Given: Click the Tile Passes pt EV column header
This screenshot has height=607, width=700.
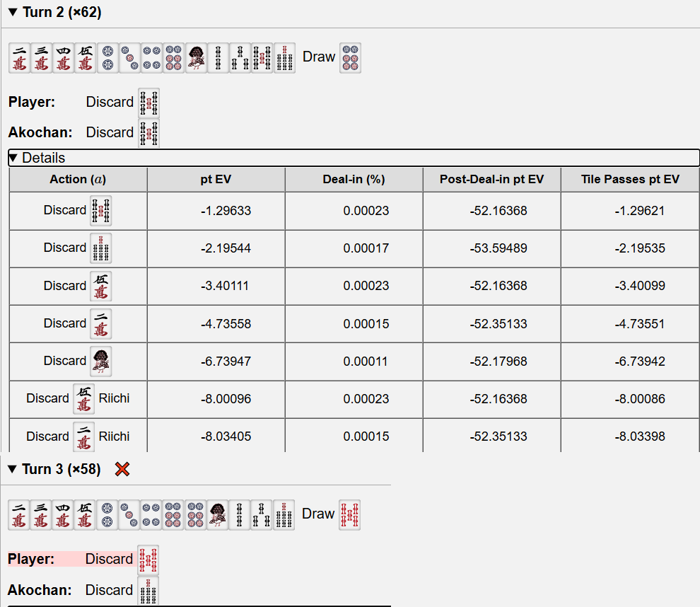Looking at the screenshot, I should point(631,180).
